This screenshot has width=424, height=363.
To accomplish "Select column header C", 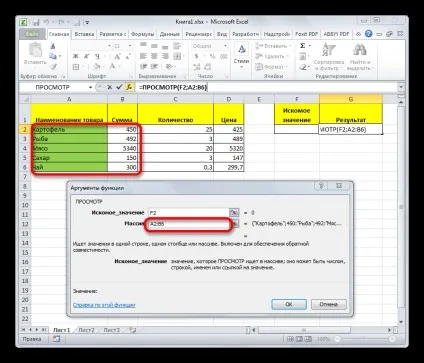I will [x=175, y=99].
